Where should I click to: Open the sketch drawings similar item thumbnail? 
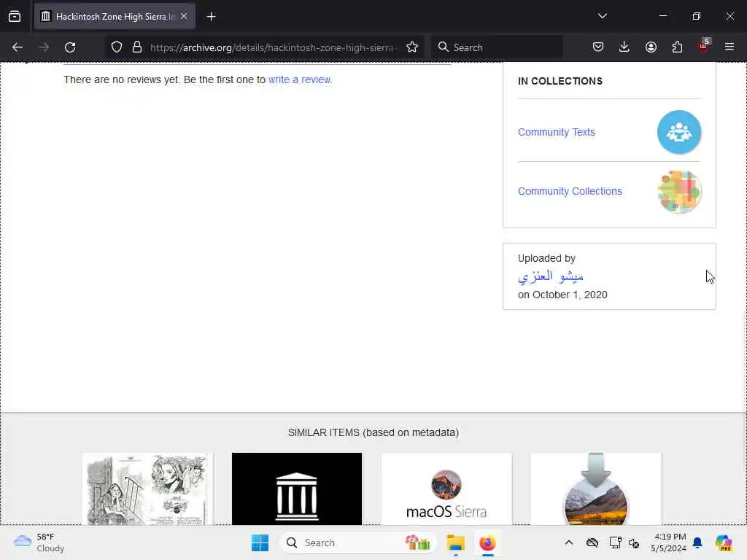[x=147, y=489]
